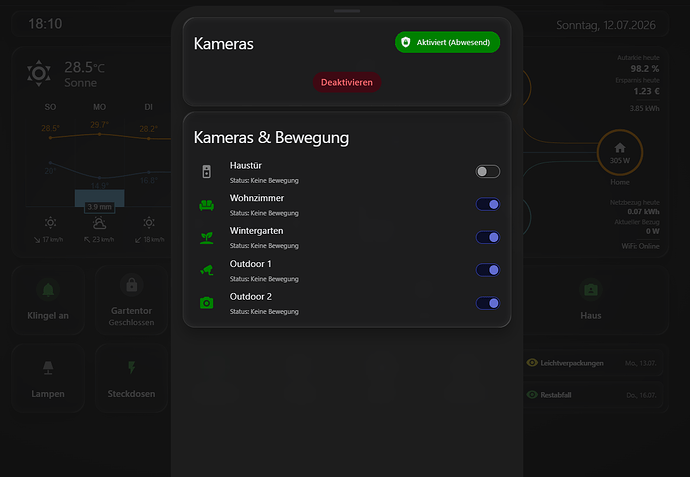The width and height of the screenshot is (690, 477).
Task: Click the SO forecast sun icon
Action: click(50, 223)
